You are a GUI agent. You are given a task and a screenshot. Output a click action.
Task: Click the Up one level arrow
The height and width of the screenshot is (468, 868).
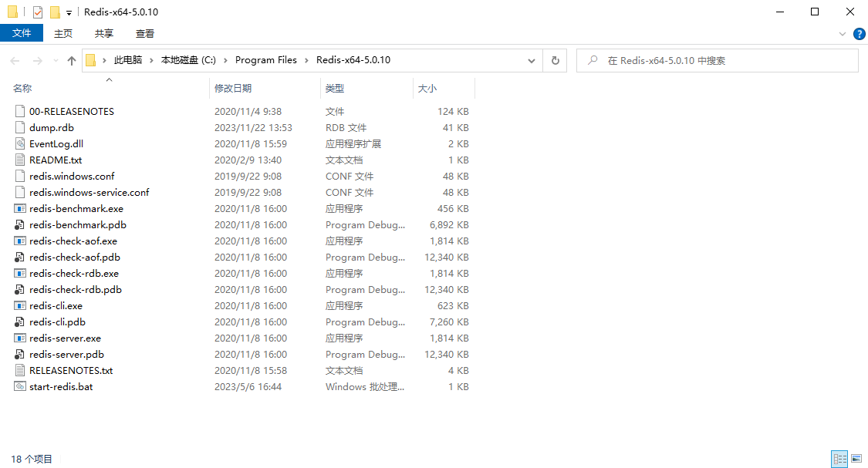pyautogui.click(x=72, y=61)
